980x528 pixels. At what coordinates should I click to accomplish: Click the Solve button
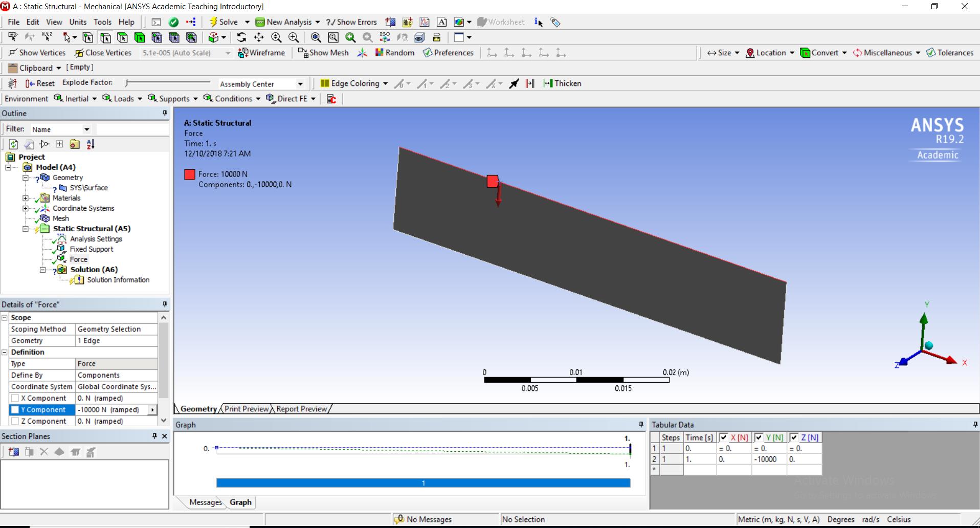[224, 22]
